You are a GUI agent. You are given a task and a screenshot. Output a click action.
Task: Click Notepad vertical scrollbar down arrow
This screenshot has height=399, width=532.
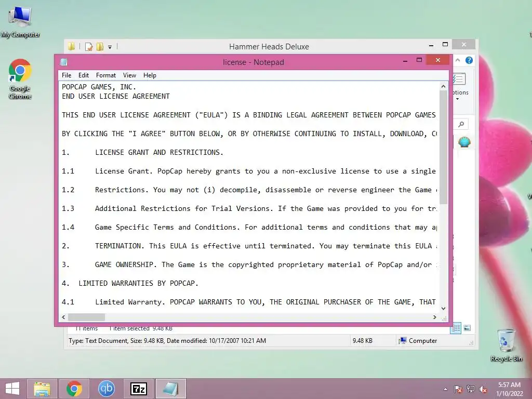click(443, 309)
